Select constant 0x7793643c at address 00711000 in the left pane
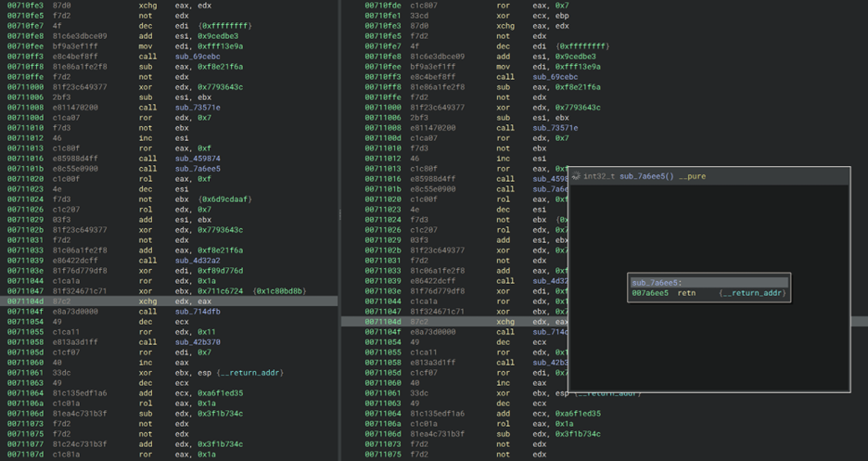This screenshot has width=868, height=461. 219,87
